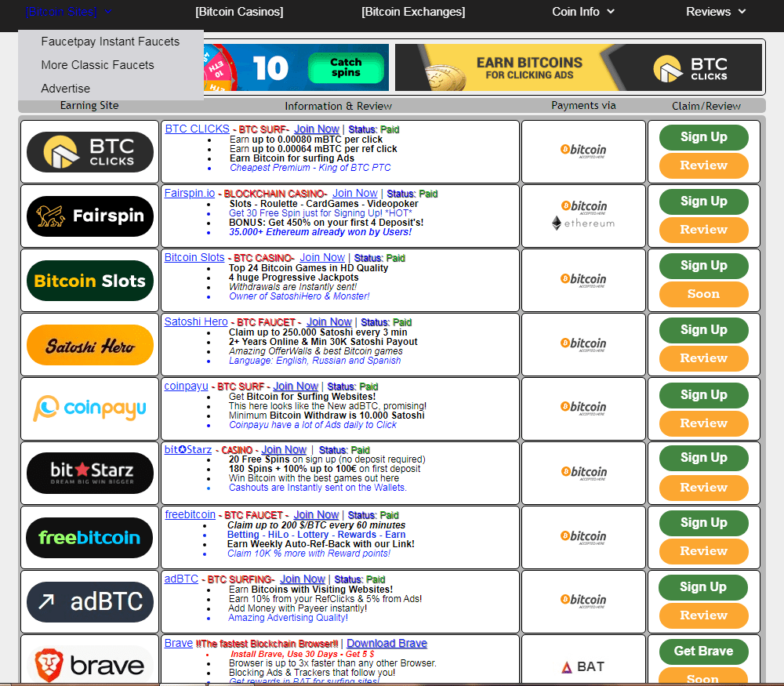Click Join Now link in Fairspin.io row
784x686 pixels.
pyautogui.click(x=355, y=194)
